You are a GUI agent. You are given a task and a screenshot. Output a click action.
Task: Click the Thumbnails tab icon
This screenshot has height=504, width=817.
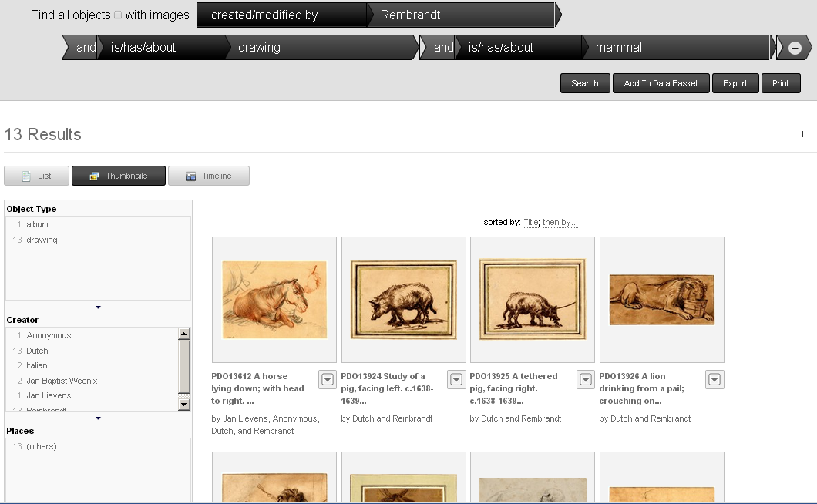click(x=94, y=176)
